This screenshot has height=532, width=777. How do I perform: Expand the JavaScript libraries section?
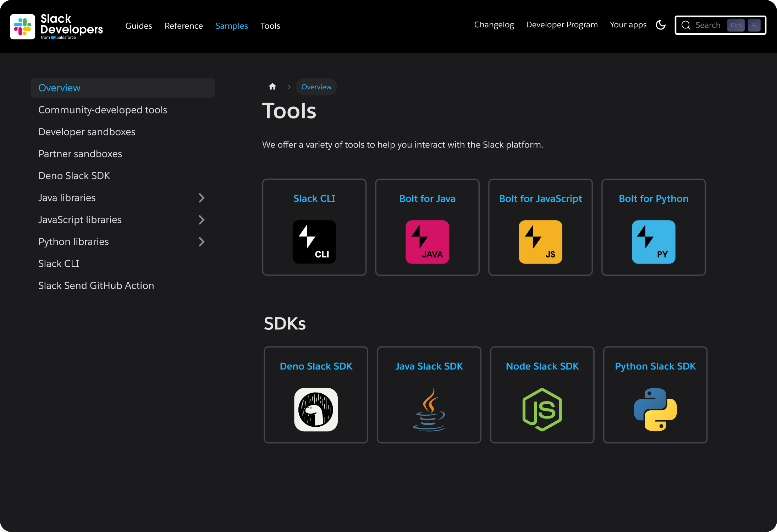coord(202,220)
